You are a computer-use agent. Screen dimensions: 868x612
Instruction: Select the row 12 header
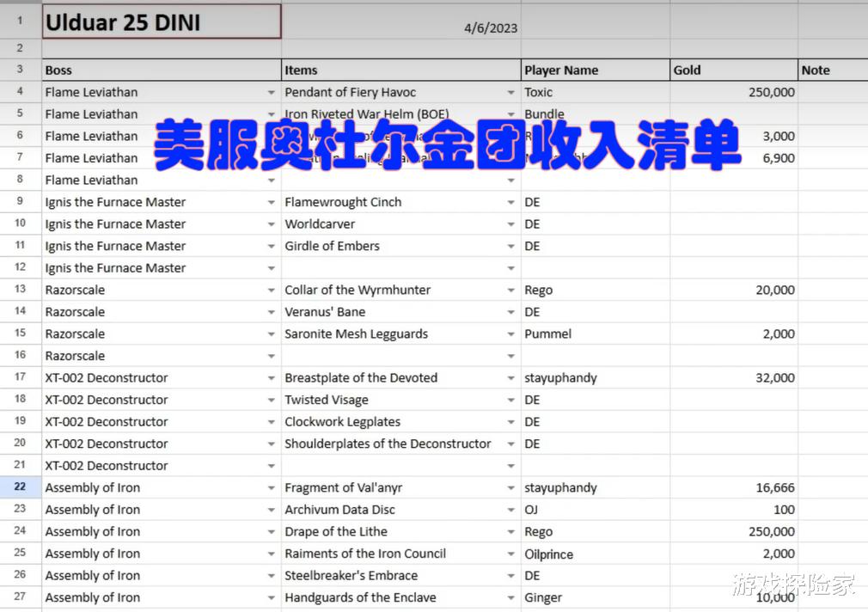21,267
